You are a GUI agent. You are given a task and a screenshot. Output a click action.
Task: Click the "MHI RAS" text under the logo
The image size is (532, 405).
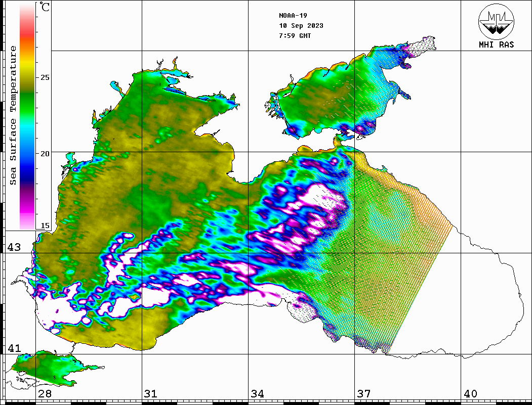pos(496,44)
